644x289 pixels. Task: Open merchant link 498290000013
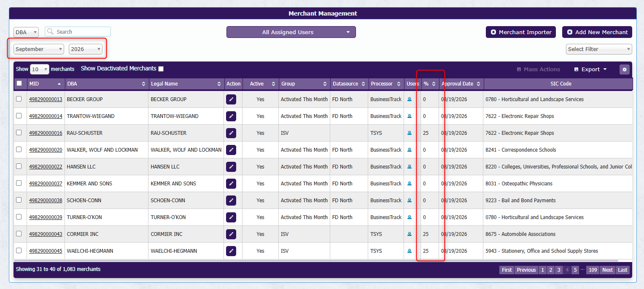click(x=46, y=99)
